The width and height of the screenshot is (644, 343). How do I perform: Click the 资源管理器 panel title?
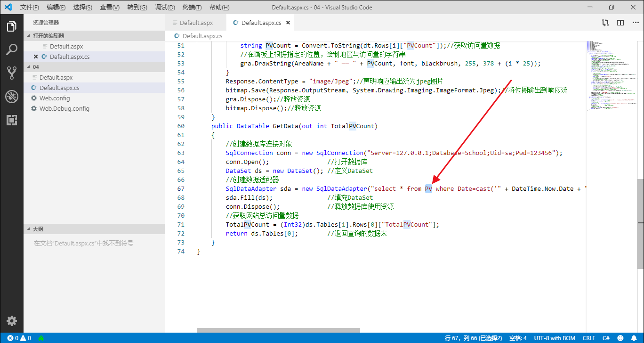coord(46,23)
